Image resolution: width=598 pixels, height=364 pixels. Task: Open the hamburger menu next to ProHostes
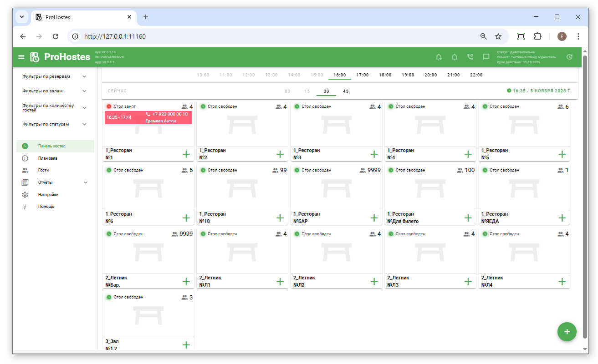point(21,57)
